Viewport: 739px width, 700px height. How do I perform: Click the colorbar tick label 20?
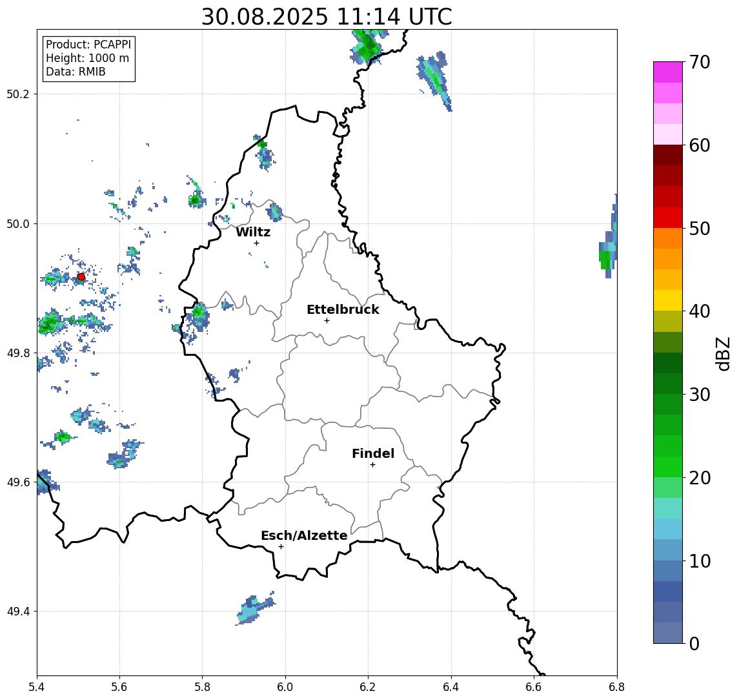(x=700, y=477)
